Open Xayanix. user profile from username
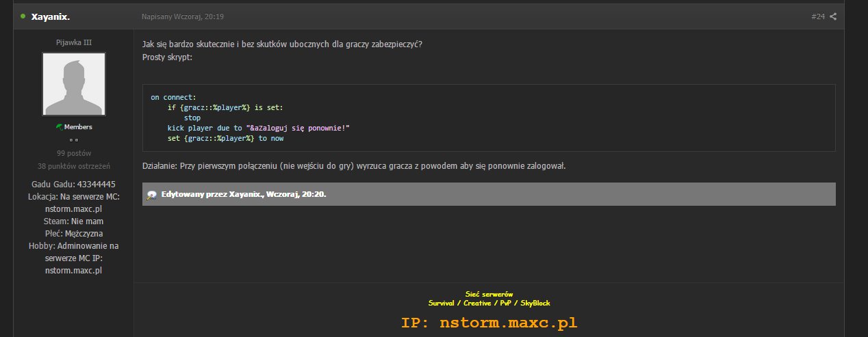The height and width of the screenshot is (337, 868). click(50, 16)
